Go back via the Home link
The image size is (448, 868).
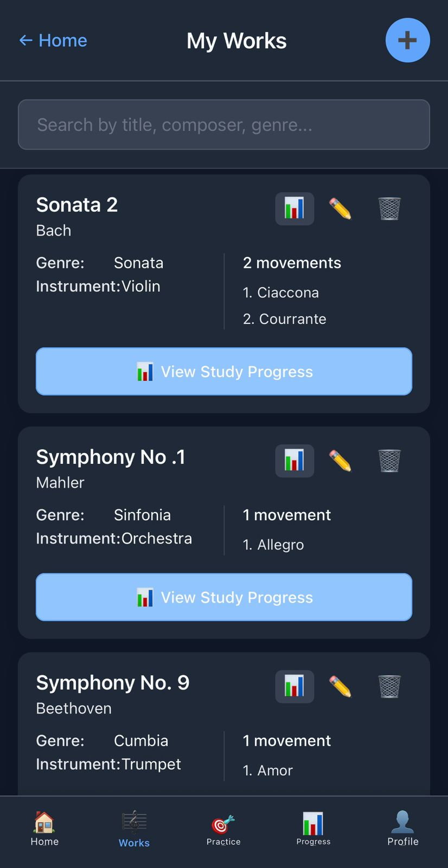point(53,41)
